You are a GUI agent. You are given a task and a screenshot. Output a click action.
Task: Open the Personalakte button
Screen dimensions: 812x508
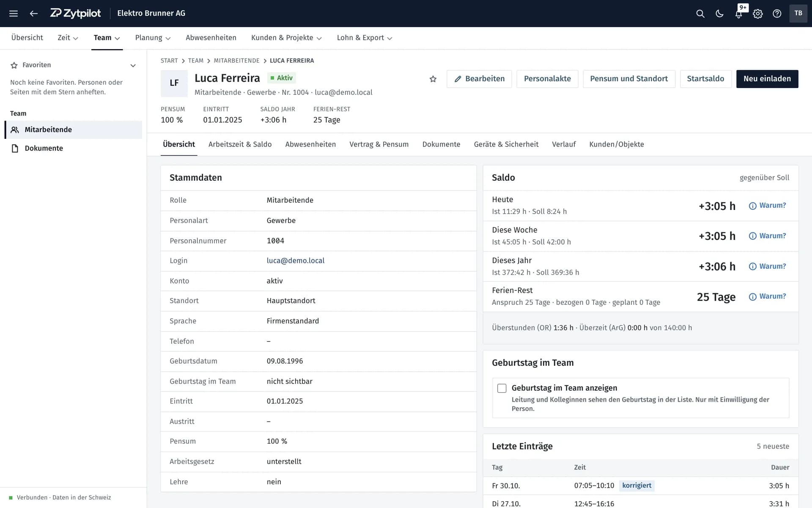click(x=547, y=79)
